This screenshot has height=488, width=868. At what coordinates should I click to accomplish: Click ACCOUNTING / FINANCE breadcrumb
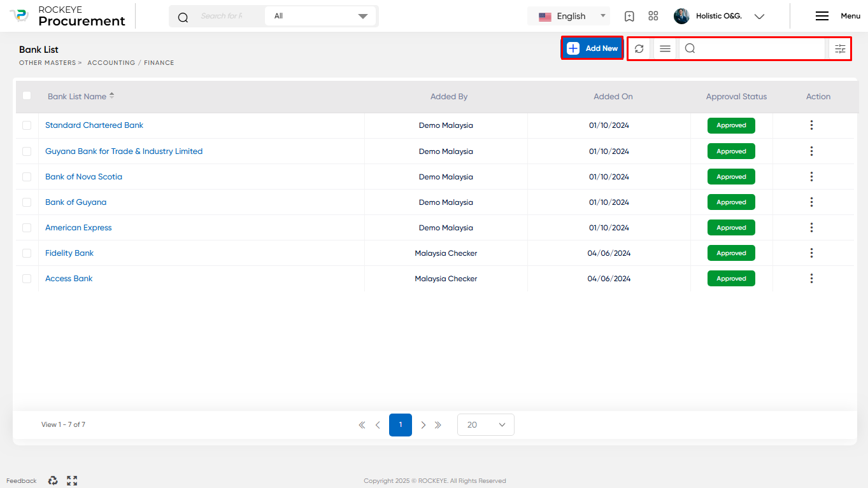(x=131, y=63)
